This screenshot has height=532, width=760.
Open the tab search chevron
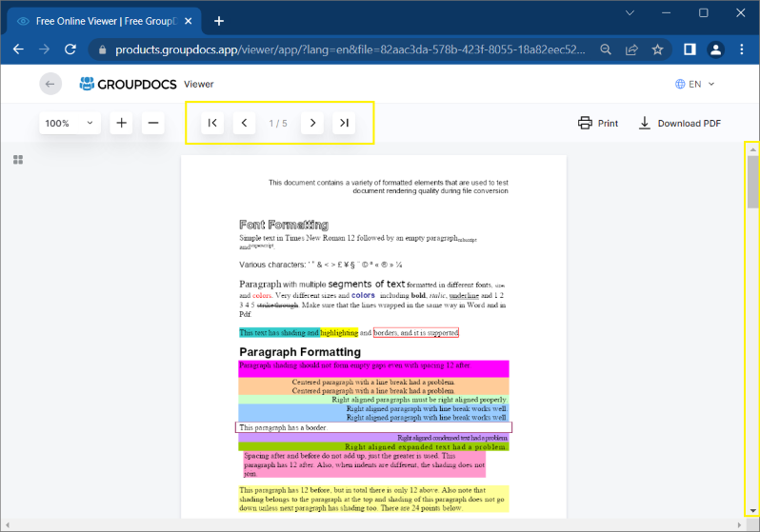630,13
